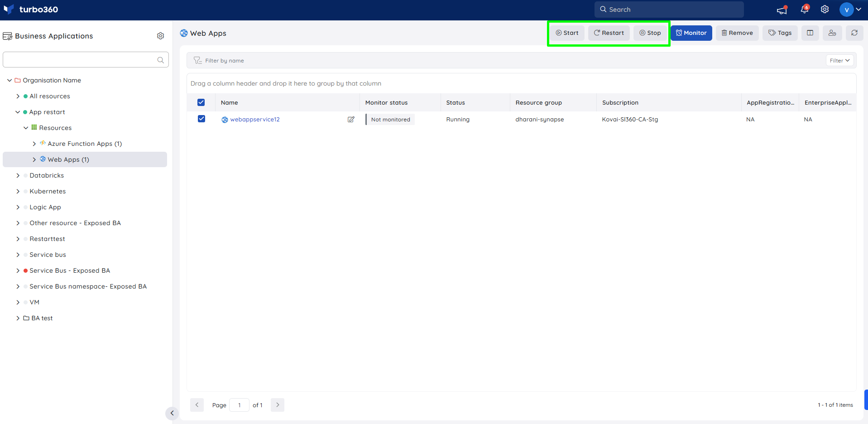868x424 pixels.
Task: Toggle the column layout icon button
Action: click(810, 33)
